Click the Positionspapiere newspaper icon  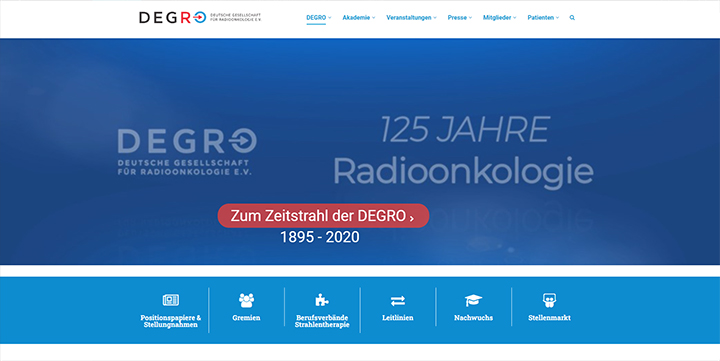point(171,300)
